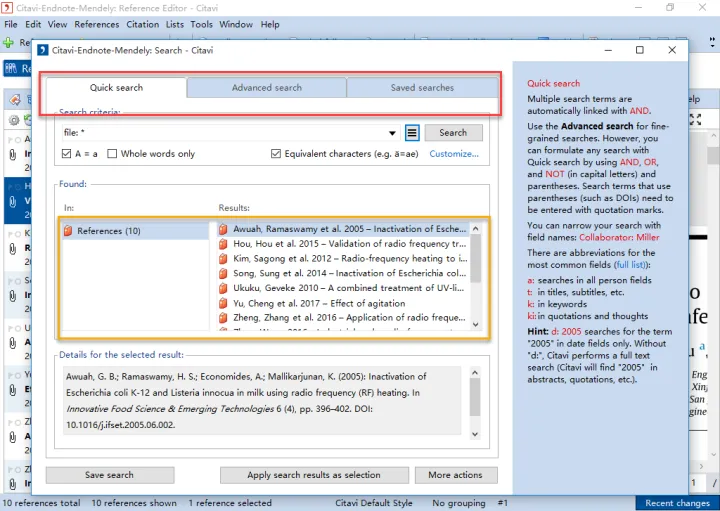The width and height of the screenshot is (720, 511).
Task: Open the Lists menu
Action: pyautogui.click(x=174, y=24)
